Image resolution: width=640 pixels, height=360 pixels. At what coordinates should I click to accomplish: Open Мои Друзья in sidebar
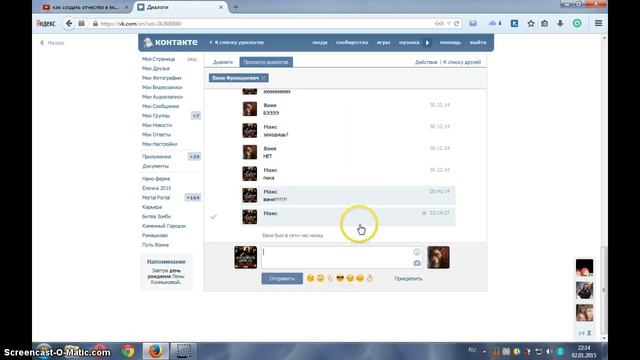point(156,69)
